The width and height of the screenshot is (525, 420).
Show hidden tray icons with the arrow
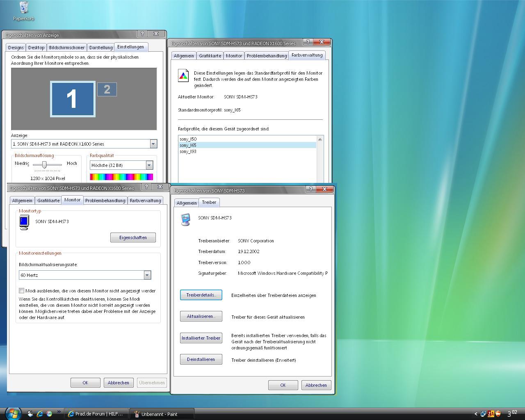pos(476,414)
